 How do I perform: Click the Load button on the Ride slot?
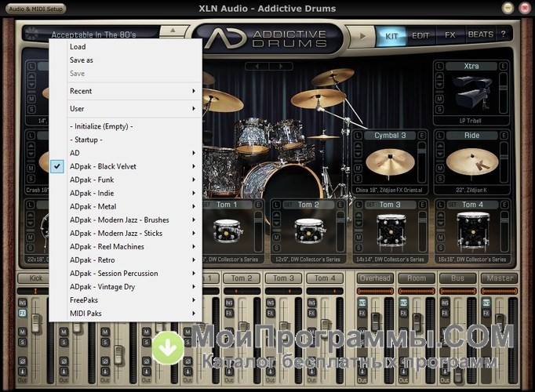pos(440,136)
